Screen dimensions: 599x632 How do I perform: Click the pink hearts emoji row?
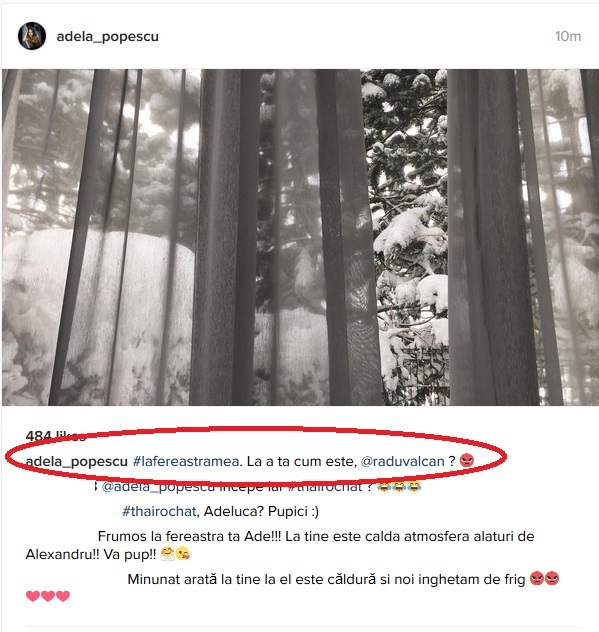(x=48, y=596)
